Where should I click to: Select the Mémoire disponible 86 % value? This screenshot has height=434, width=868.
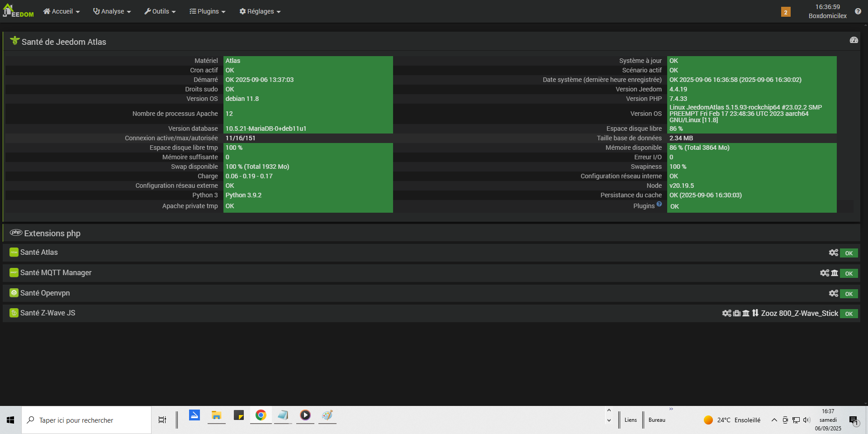[x=699, y=148]
